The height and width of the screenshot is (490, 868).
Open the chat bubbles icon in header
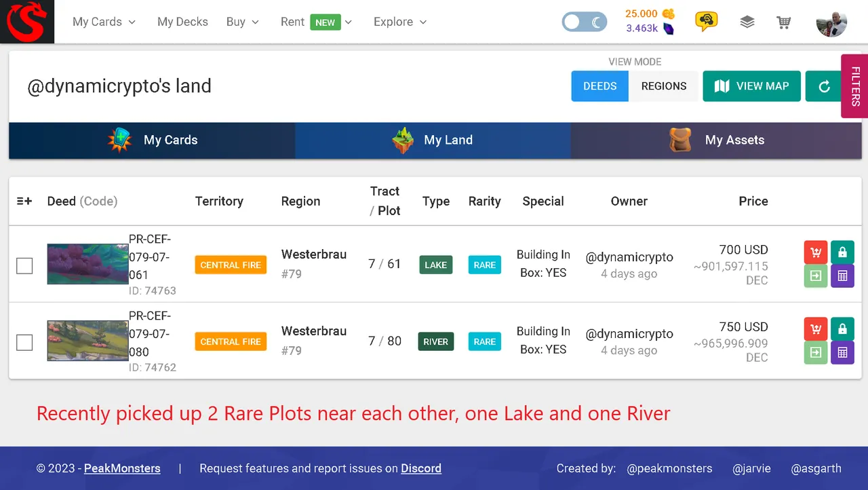tap(706, 22)
